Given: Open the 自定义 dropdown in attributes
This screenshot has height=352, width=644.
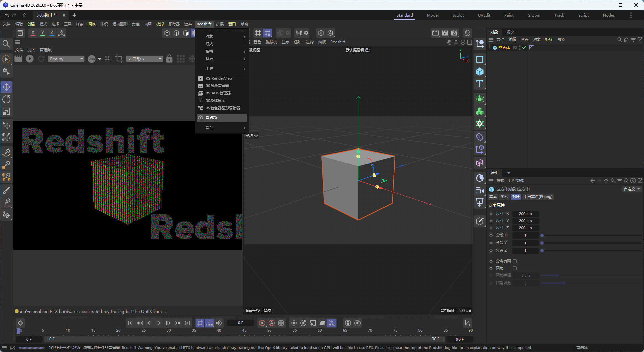Looking at the screenshot, I should [x=632, y=189].
